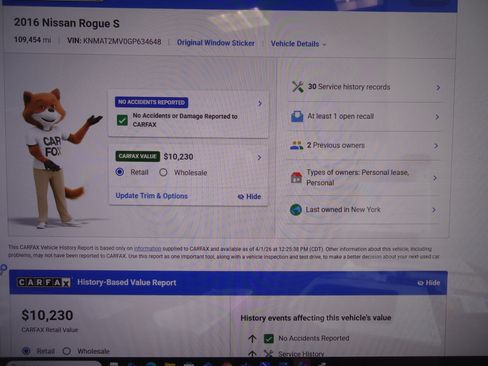Click Last owned in New York text
Screen dimensions: 488x366
pos(343,210)
